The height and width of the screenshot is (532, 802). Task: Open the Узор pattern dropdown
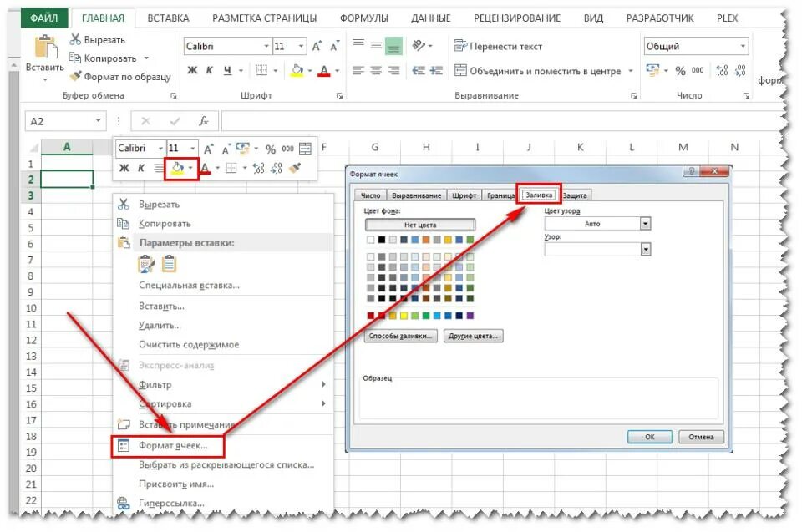coord(646,249)
